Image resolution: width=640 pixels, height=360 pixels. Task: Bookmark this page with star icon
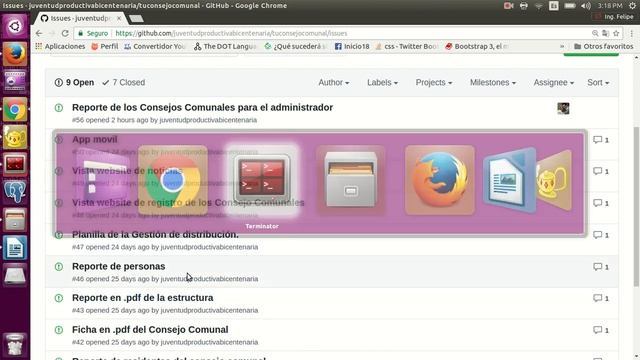click(616, 33)
